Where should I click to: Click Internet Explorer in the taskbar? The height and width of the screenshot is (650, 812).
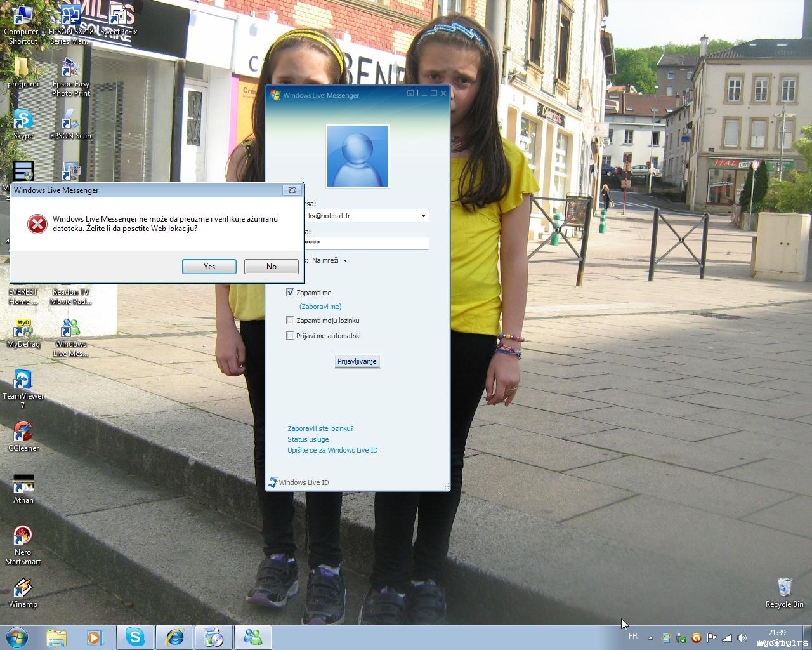pos(174,637)
